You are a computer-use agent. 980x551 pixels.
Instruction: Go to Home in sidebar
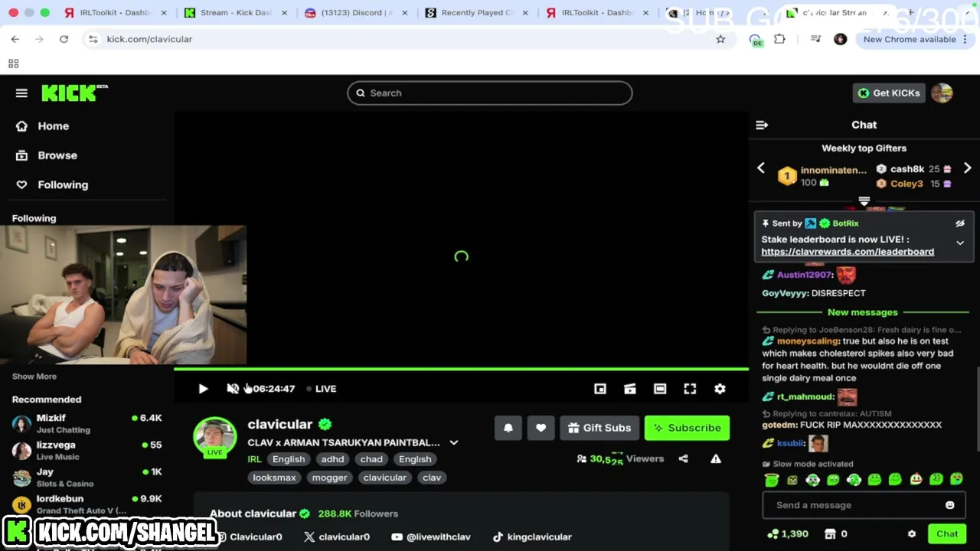[x=43, y=126]
